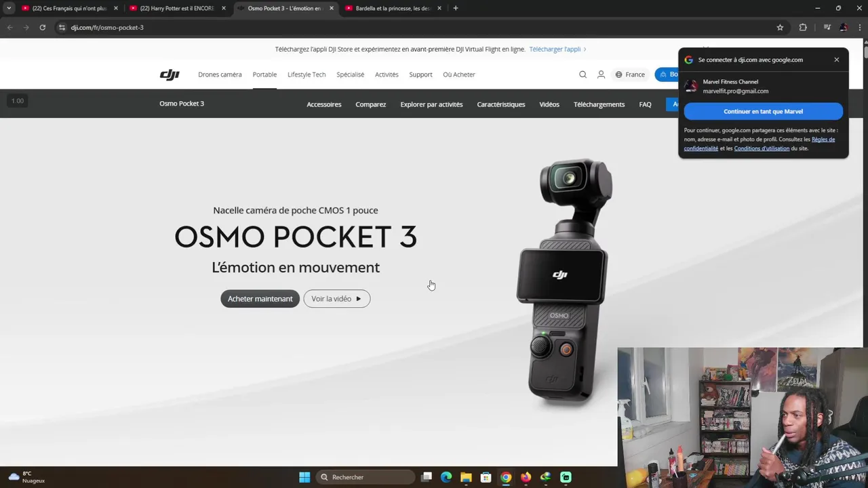Viewport: 868px width, 488px height.
Task: Open Task View on the taskbar
Action: pyautogui.click(x=427, y=477)
